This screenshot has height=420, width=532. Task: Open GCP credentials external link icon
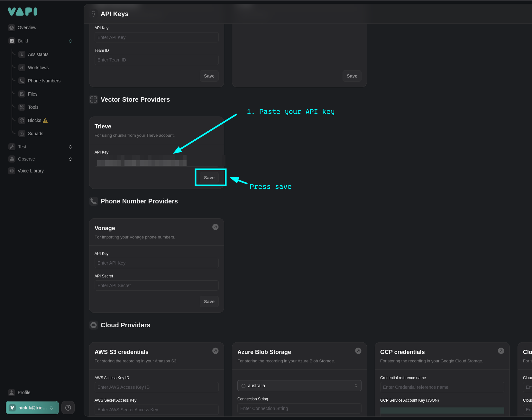point(501,351)
